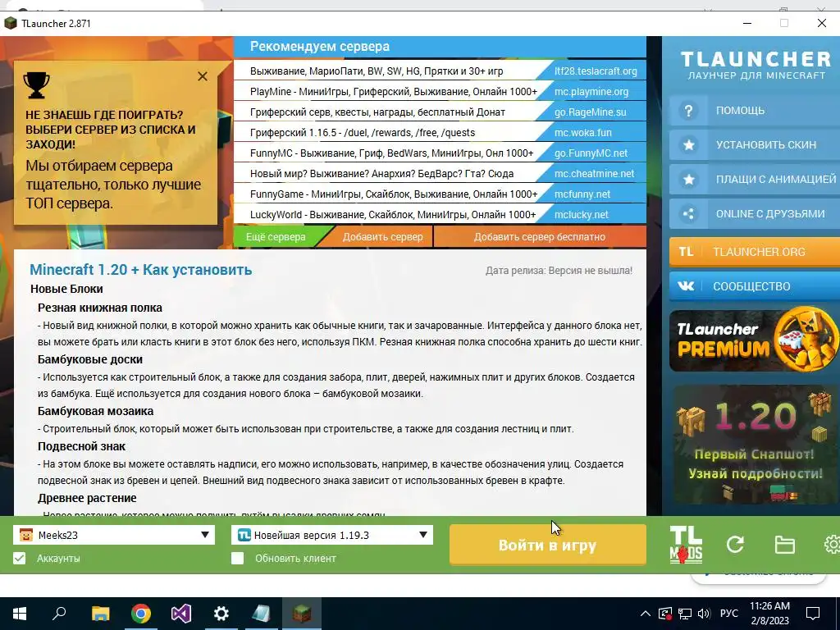Click РУС language indicator in tray
840x630 pixels.
click(x=728, y=614)
